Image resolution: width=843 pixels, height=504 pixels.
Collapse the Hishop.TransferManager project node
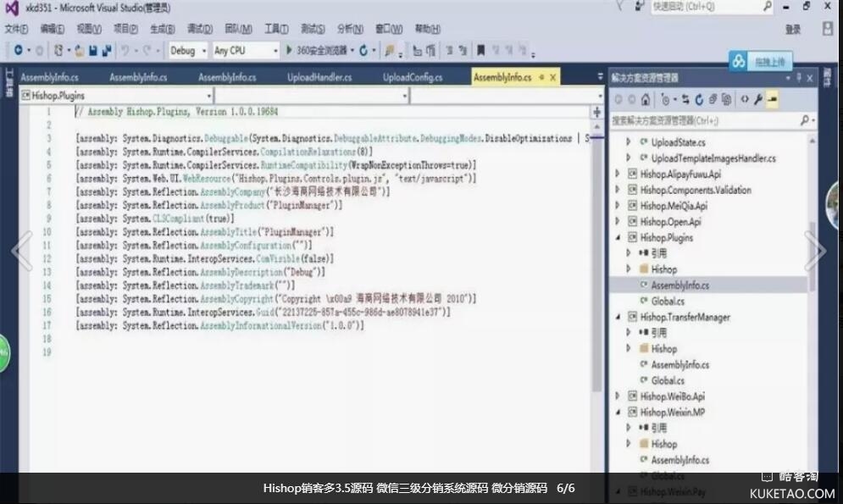[x=617, y=317]
